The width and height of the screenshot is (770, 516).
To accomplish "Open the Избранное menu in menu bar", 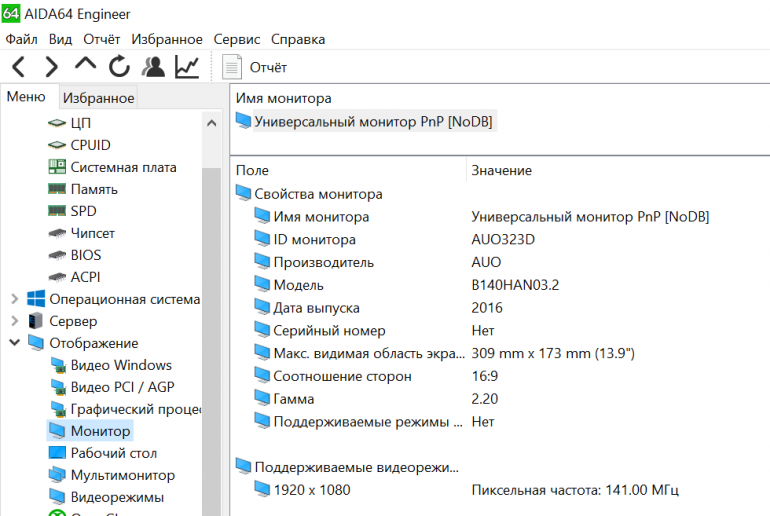I will (x=167, y=39).
